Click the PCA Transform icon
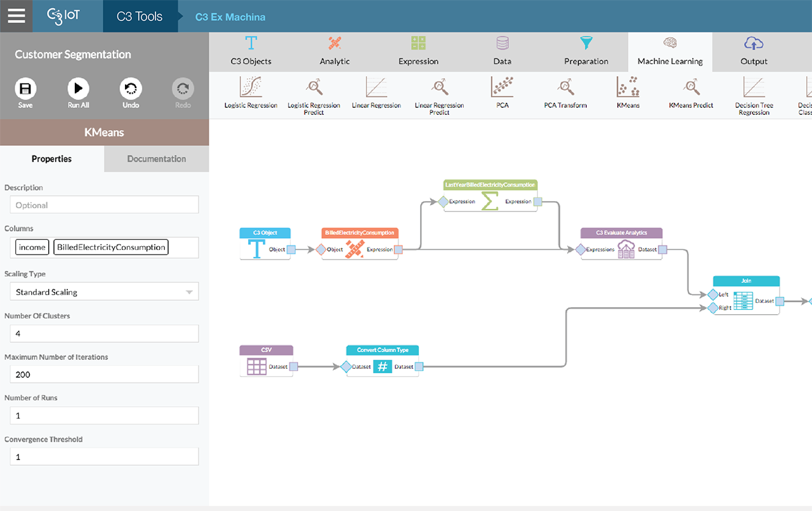Image resolution: width=812 pixels, height=511 pixels. pos(565,92)
